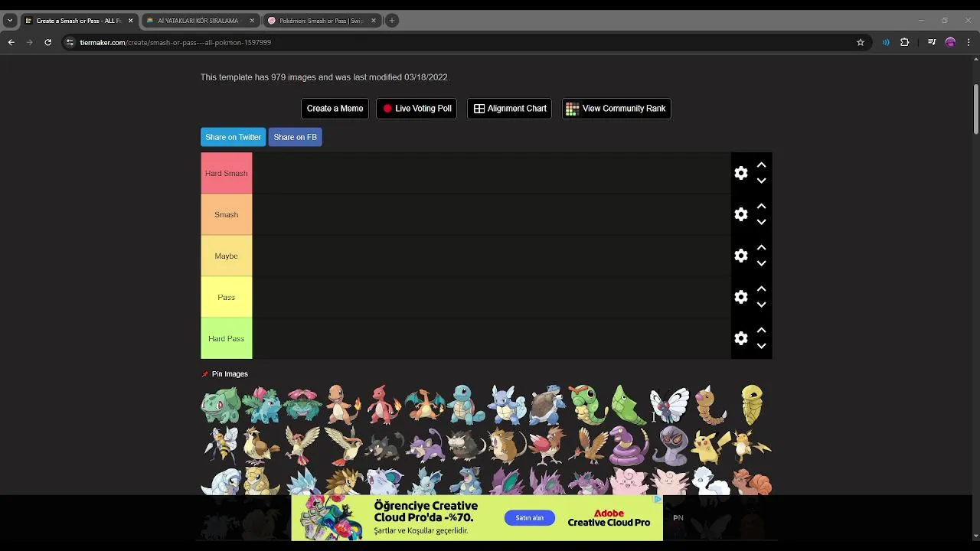Click the Hard Pass tier label
This screenshot has height=551, width=980.
(226, 338)
